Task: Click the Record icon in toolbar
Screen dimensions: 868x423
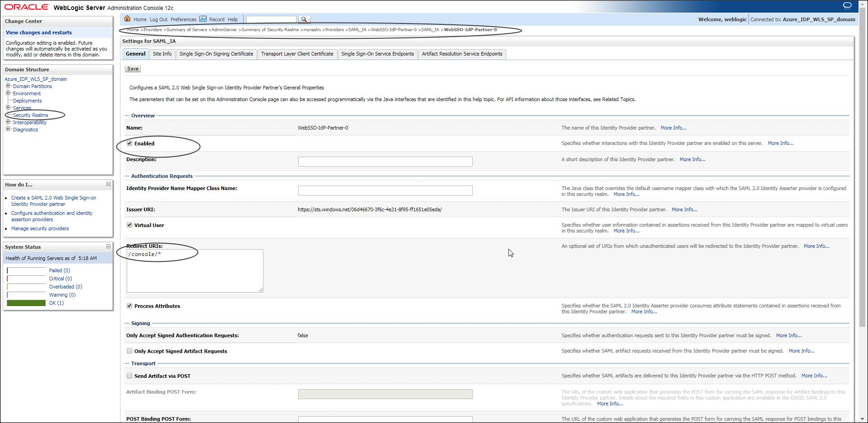Action: (203, 19)
